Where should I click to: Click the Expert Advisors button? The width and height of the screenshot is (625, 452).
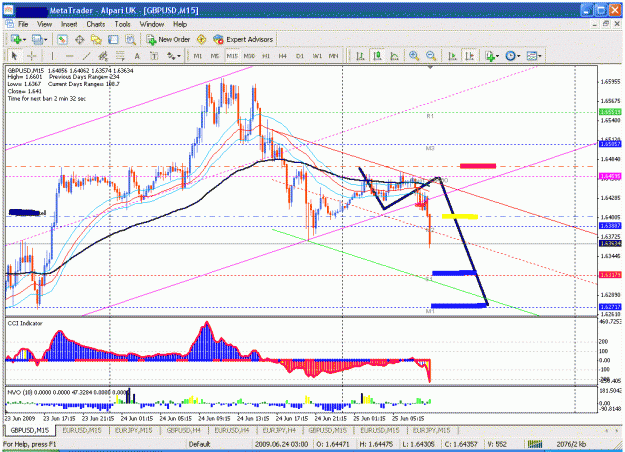pos(243,39)
